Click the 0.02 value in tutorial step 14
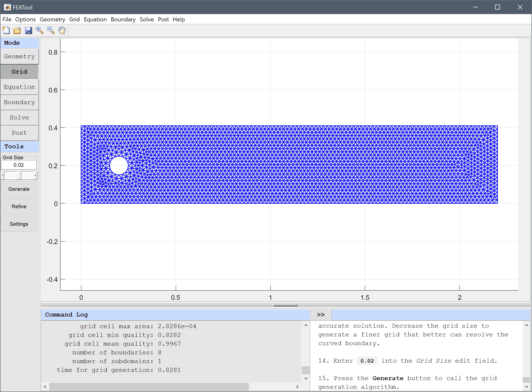532x392 pixels. click(x=367, y=361)
